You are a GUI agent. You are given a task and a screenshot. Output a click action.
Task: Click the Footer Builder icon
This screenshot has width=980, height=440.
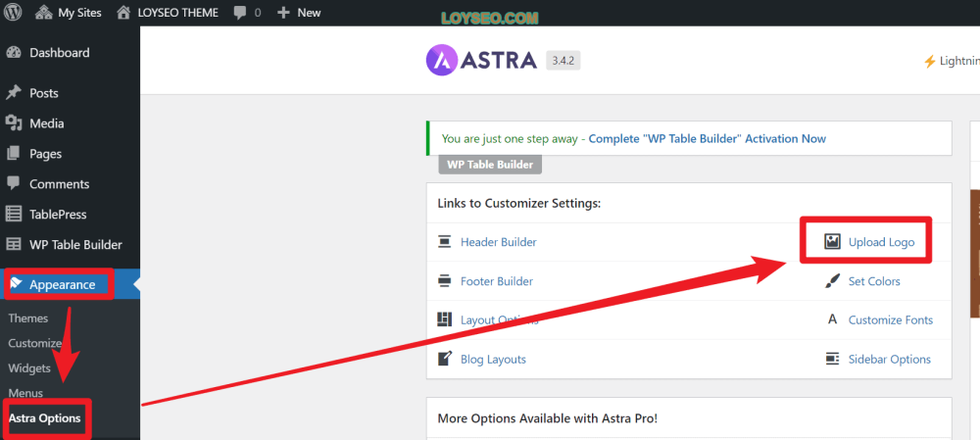(445, 281)
